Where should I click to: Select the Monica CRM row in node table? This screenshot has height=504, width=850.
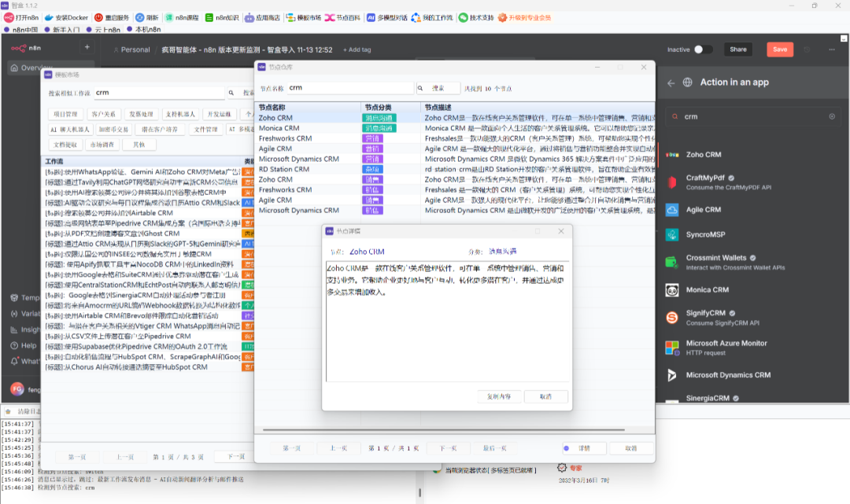click(454, 128)
